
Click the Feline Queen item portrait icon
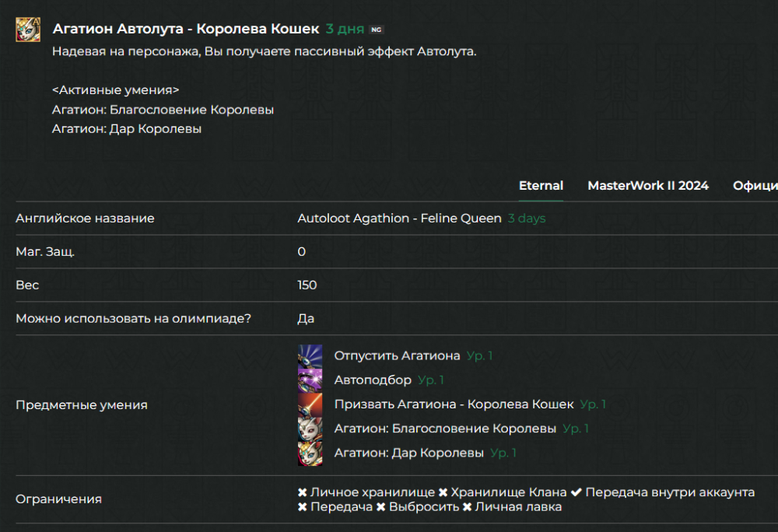pos(27,27)
